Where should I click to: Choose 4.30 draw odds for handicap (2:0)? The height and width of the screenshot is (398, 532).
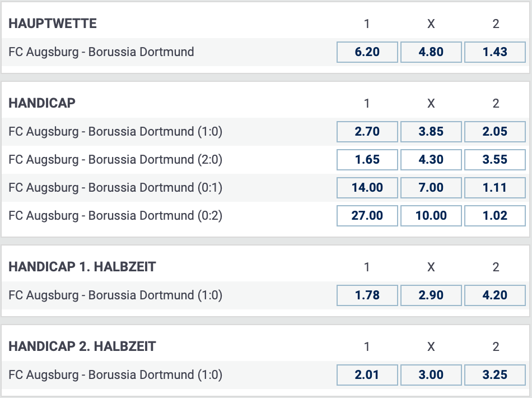click(431, 160)
